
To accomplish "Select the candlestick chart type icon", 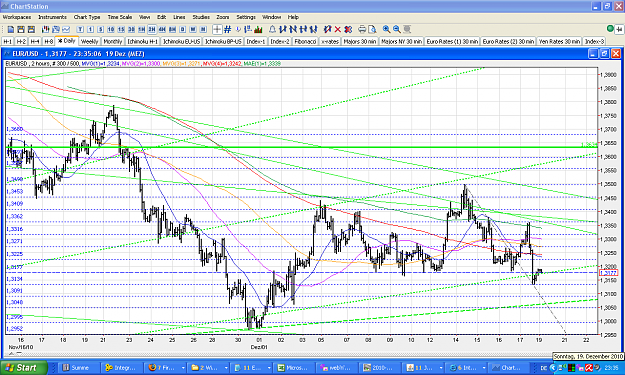I will pyautogui.click(x=45, y=29).
